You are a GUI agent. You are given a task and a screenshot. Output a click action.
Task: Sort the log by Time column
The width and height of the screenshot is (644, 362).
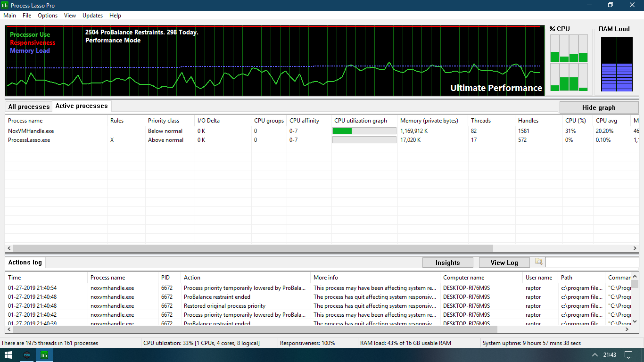(46, 278)
